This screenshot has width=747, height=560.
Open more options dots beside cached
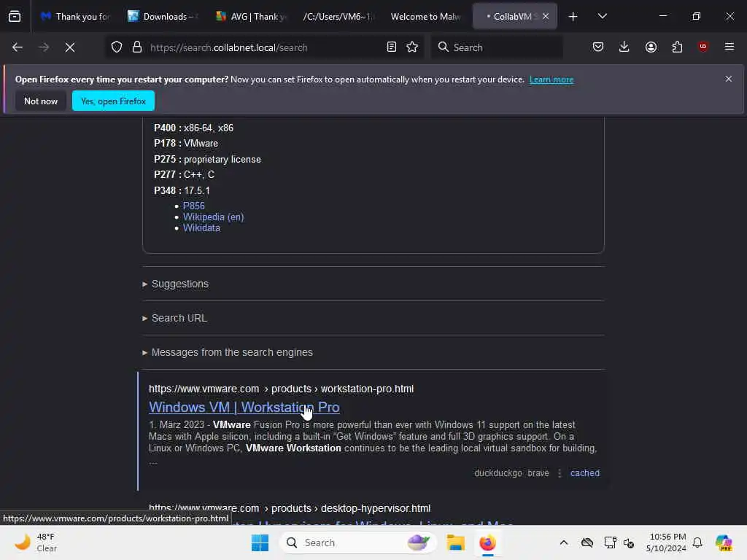pyautogui.click(x=560, y=472)
